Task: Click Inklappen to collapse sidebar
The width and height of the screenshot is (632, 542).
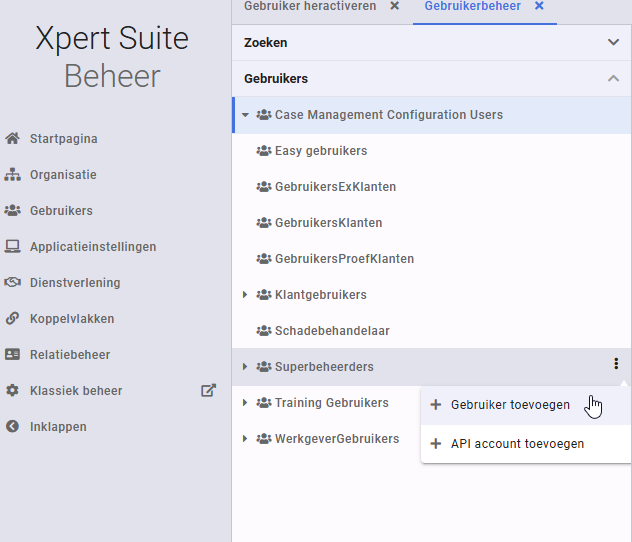Action: 58,426
